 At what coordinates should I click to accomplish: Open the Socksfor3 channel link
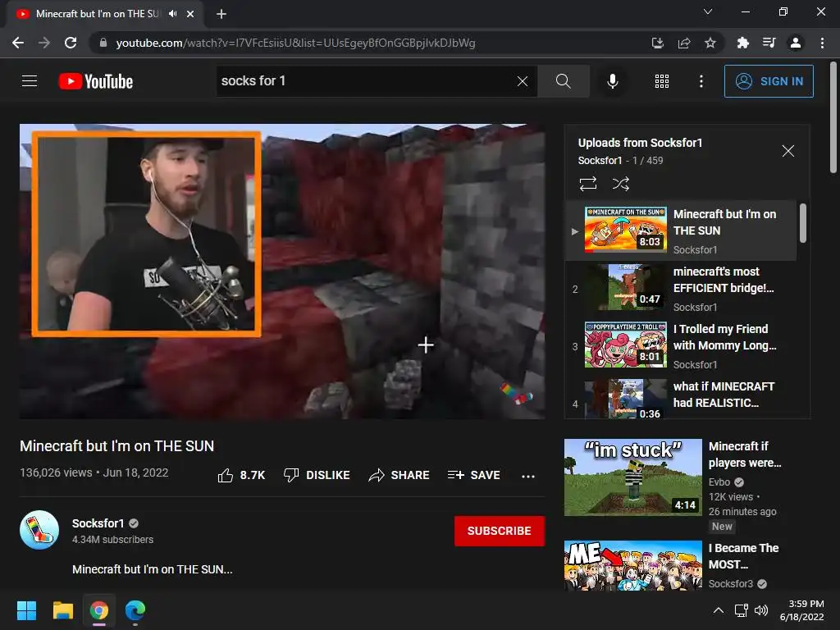731,583
